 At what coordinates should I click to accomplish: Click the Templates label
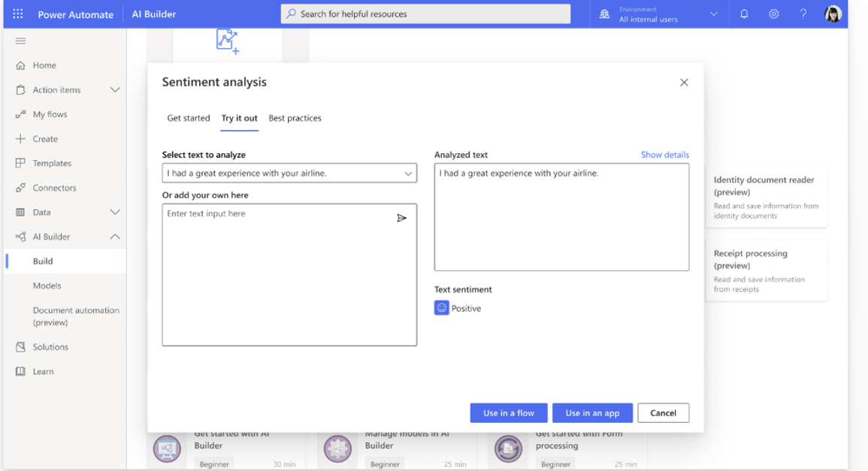coord(52,163)
